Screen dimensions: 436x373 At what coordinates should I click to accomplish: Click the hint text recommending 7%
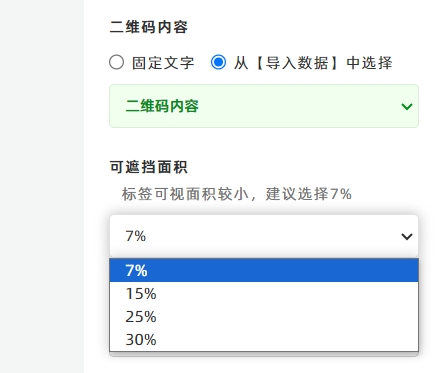point(237,194)
